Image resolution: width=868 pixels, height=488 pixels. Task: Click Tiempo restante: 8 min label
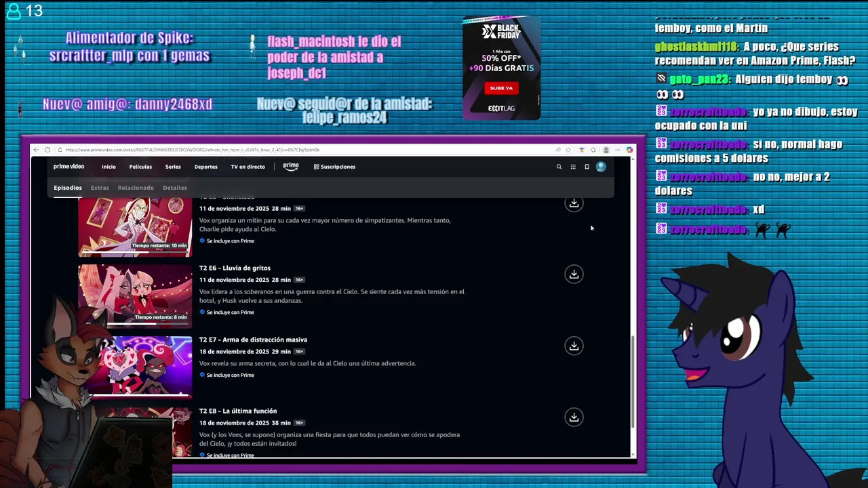(x=161, y=317)
